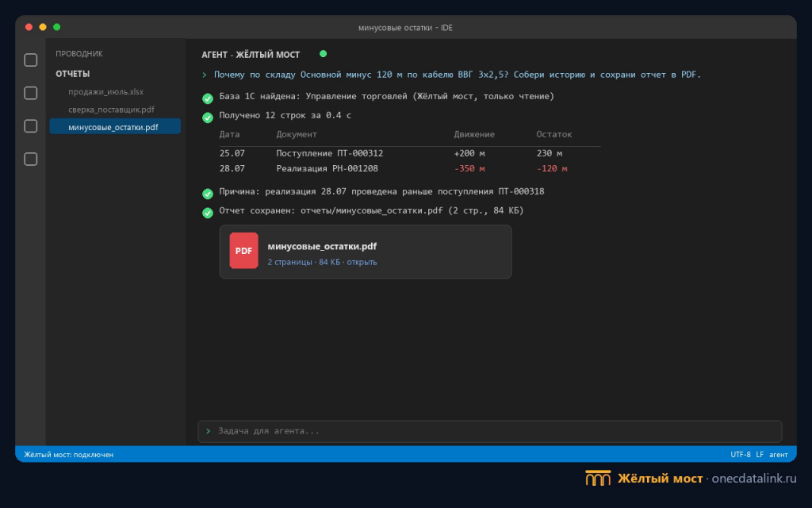Click the 'Жёлтый мост' brand name
Screen dimensions: 812x508
click(661, 479)
